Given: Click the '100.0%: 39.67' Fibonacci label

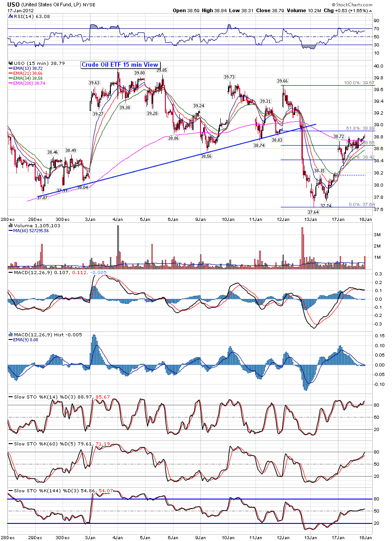Looking at the screenshot, I should tap(359, 83).
